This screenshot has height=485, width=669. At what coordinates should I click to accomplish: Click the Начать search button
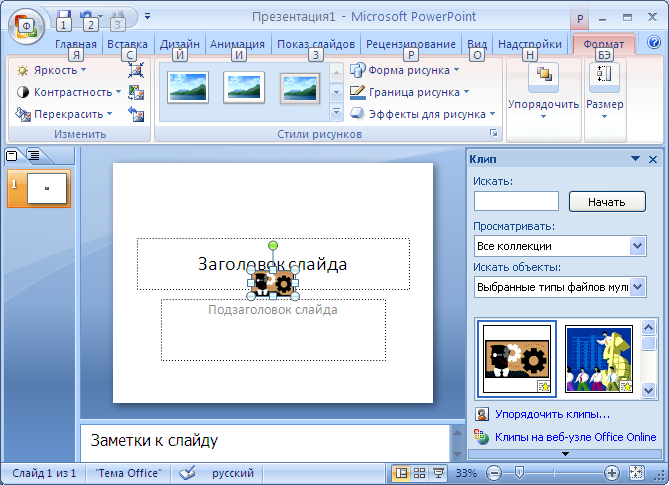[x=607, y=202]
